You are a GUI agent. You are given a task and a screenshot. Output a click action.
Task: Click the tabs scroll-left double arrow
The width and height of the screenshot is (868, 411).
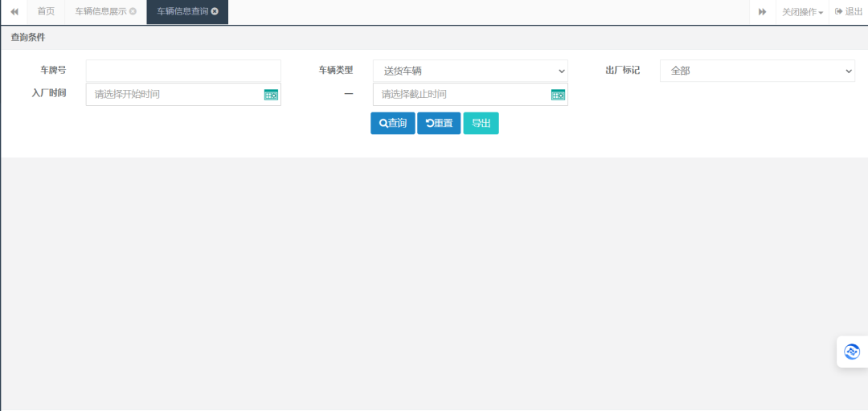pos(14,11)
